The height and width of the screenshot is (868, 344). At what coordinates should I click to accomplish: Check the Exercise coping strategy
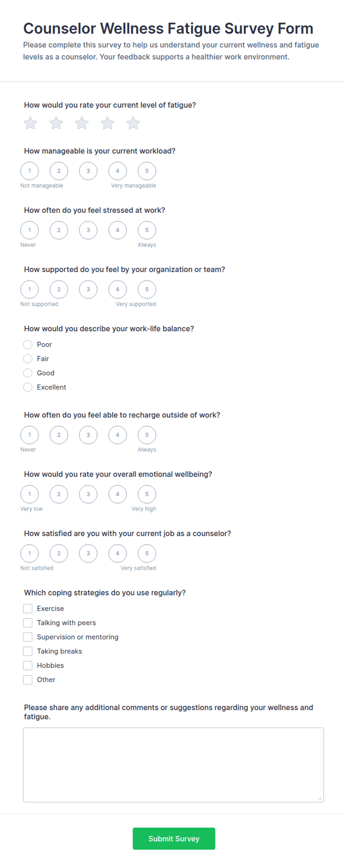click(28, 609)
